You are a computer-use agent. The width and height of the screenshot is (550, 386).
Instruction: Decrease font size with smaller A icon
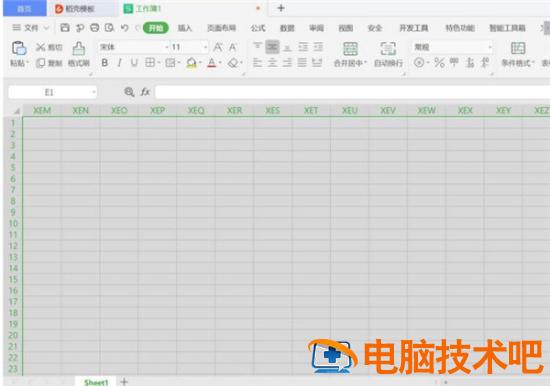pos(233,47)
